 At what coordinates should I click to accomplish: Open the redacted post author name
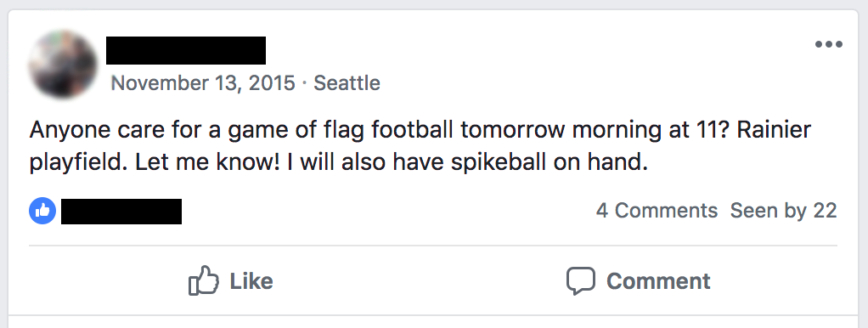[x=186, y=50]
